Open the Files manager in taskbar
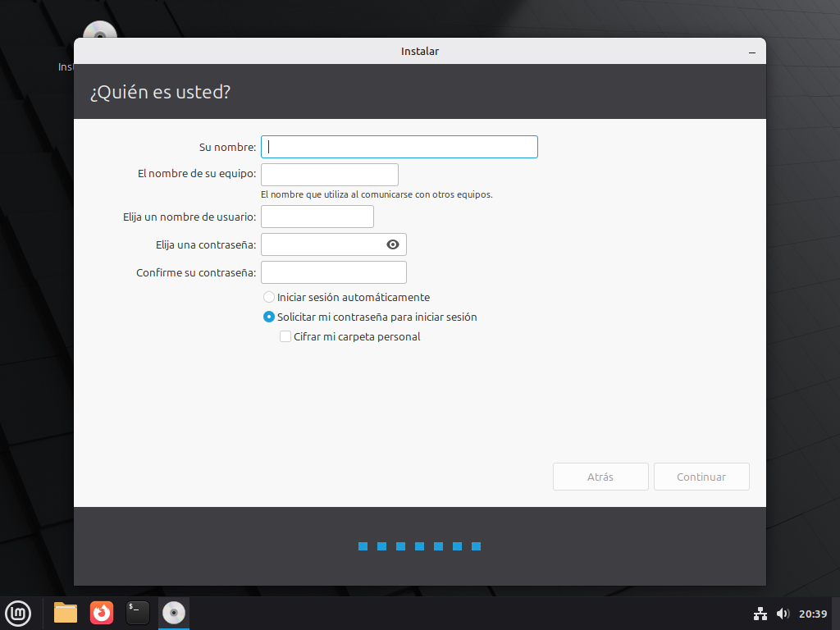The width and height of the screenshot is (840, 630). pos(66,613)
